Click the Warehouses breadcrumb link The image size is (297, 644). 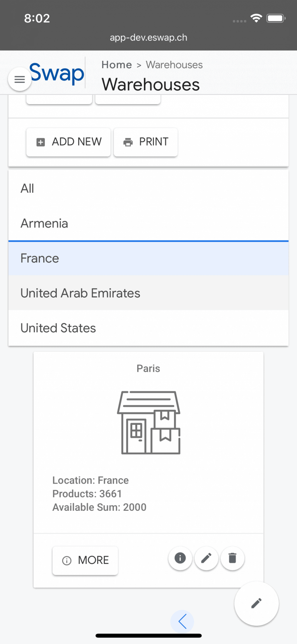tap(174, 65)
